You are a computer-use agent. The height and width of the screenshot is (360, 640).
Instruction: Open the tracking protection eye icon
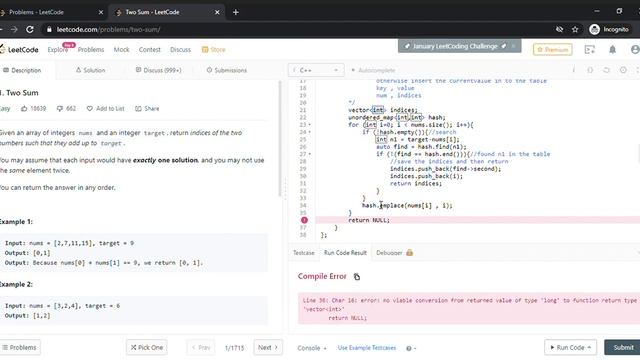(559, 29)
